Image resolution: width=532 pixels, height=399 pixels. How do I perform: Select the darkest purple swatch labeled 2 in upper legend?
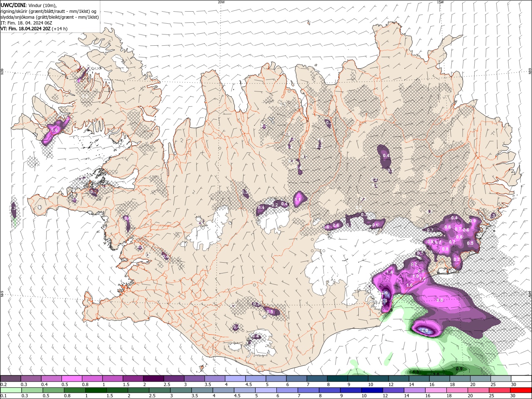153,379
